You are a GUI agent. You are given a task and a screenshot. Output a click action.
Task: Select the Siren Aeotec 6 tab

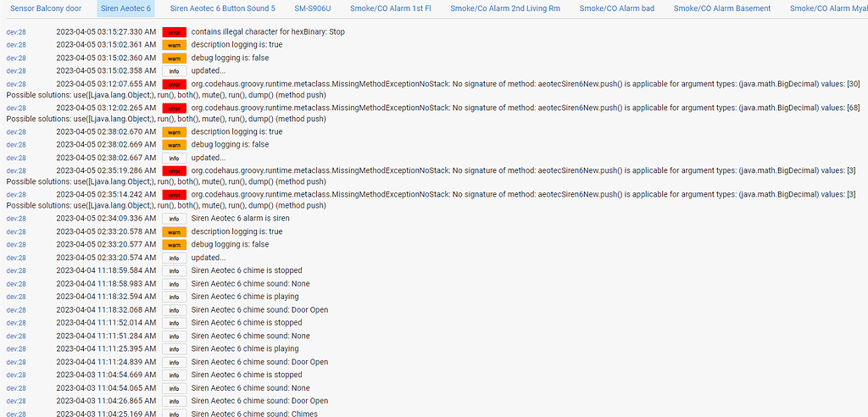pyautogui.click(x=125, y=8)
